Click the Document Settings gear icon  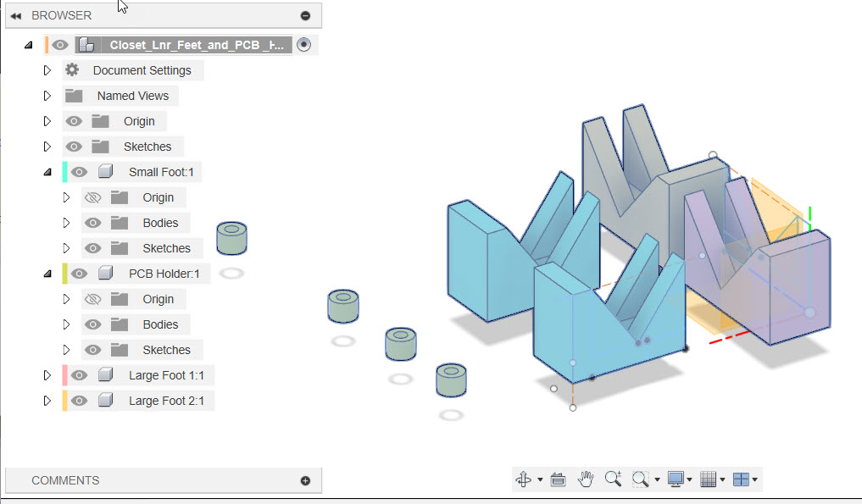72,70
